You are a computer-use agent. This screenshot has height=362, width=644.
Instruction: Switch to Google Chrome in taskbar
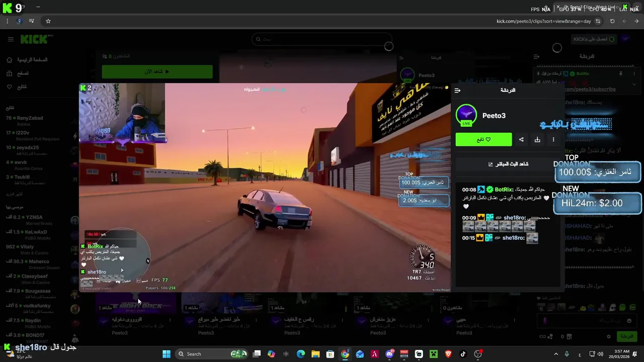pos(345,354)
